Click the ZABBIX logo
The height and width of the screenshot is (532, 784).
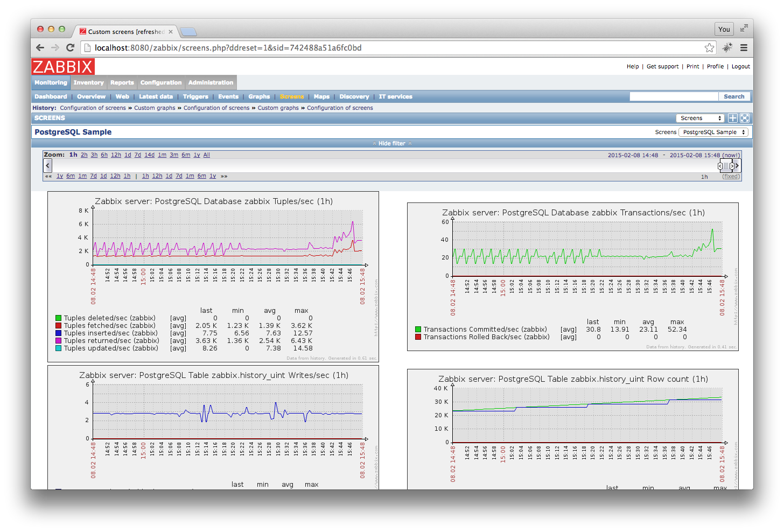tap(63, 67)
